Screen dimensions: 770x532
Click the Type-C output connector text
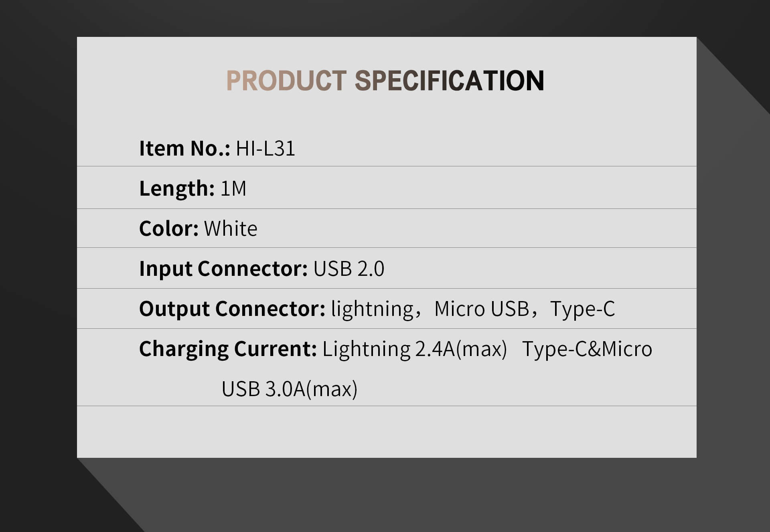pos(582,309)
